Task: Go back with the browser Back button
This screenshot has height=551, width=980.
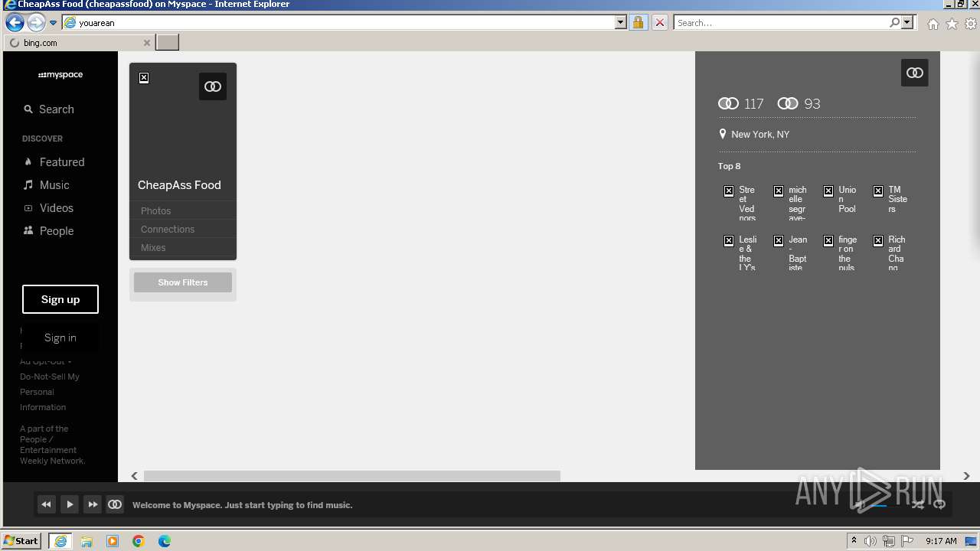Action: (14, 22)
